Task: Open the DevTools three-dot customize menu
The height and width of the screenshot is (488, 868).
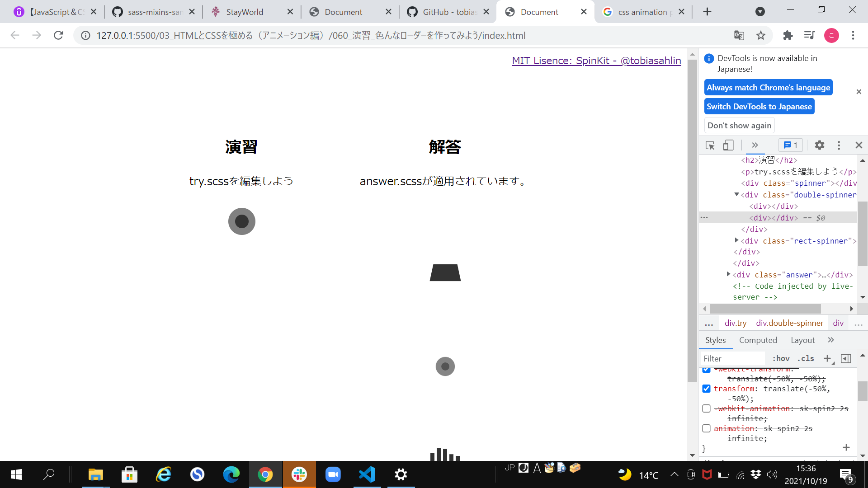Action: pos(839,145)
